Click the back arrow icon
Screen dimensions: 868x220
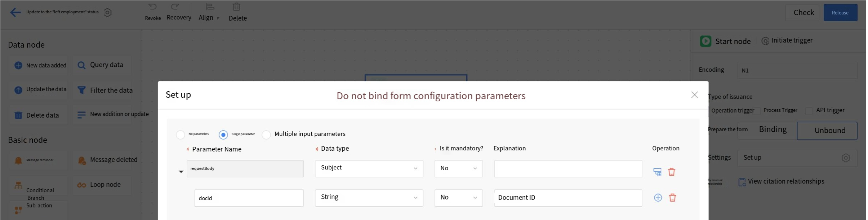coord(15,13)
